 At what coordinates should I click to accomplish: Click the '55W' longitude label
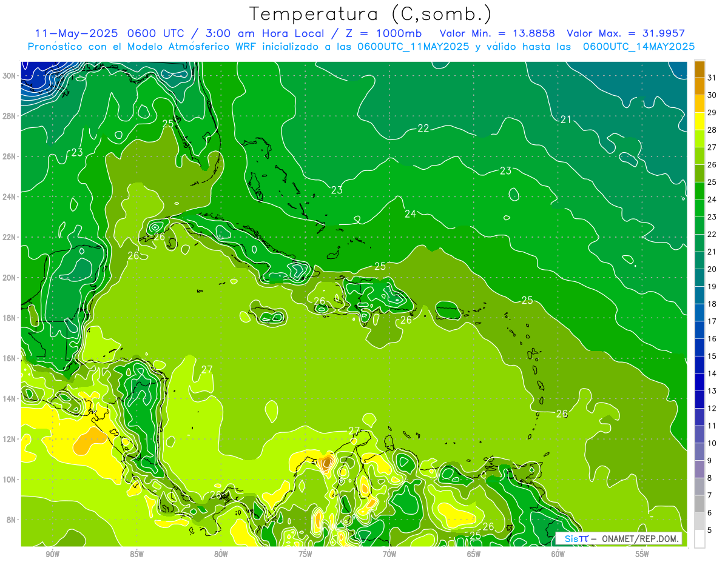pos(642,554)
